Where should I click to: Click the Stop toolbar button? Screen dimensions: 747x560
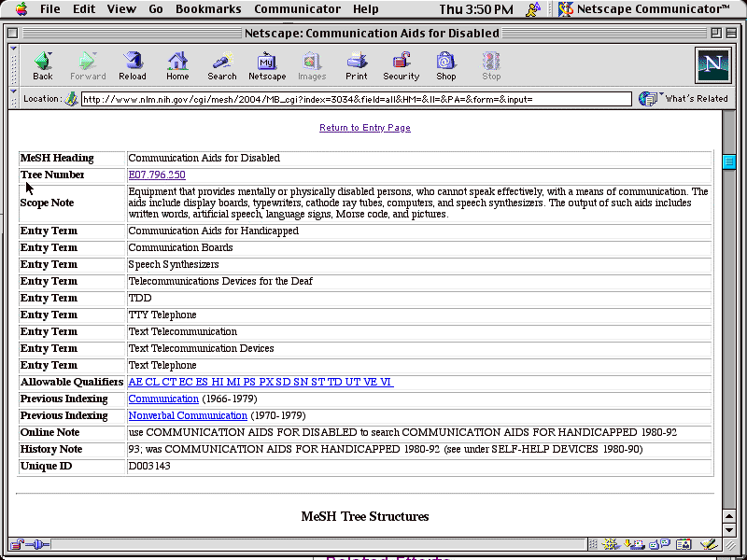(491, 65)
